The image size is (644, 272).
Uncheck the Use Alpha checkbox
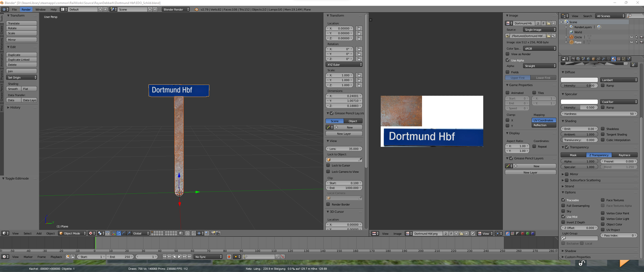click(507, 60)
